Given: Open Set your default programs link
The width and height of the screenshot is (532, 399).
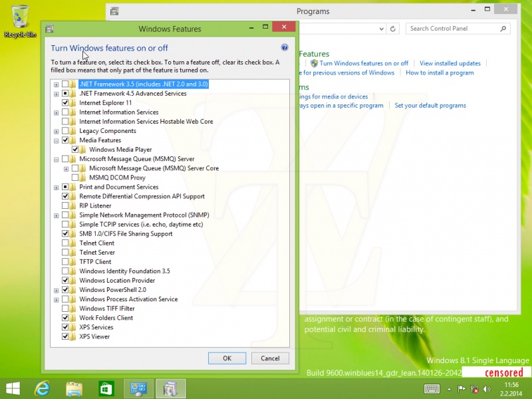Looking at the screenshot, I should 430,106.
